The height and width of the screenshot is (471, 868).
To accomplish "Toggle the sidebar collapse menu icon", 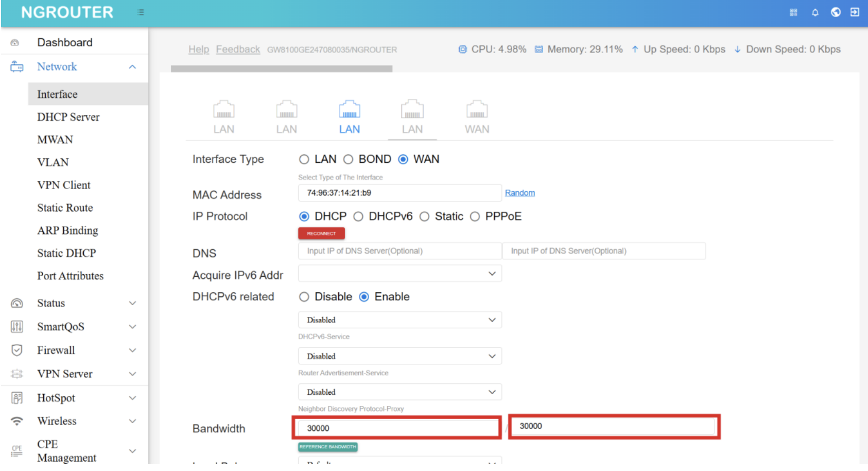I will tap(141, 12).
